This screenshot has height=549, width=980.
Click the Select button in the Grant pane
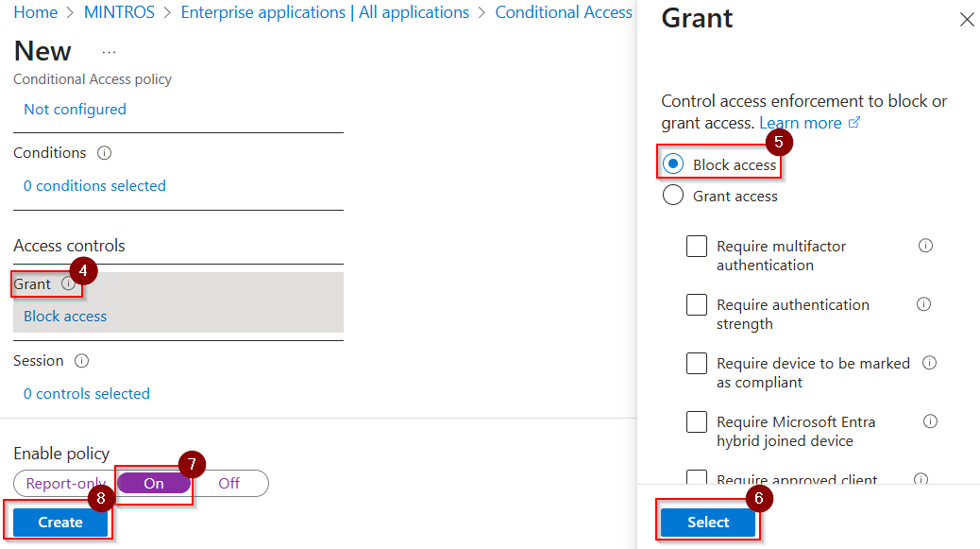click(x=707, y=522)
